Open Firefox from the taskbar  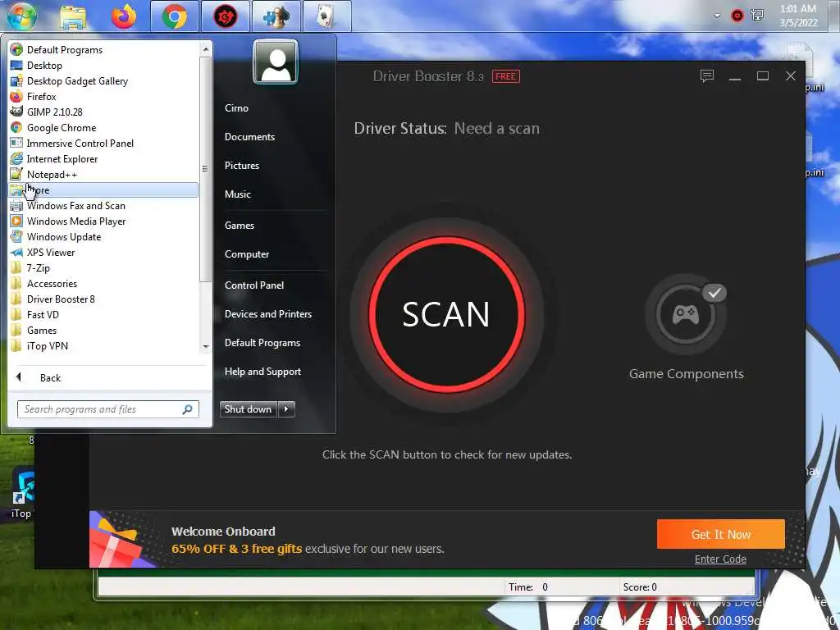(x=124, y=16)
